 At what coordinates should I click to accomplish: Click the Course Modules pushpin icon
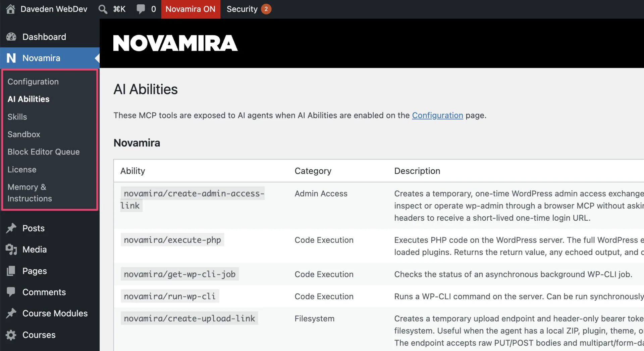11,313
